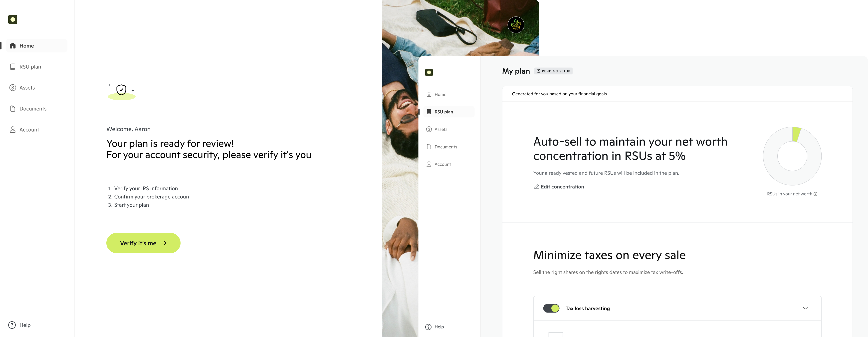The image size is (868, 337).
Task: Click the crystal avatar badge on photo
Action: (x=516, y=25)
